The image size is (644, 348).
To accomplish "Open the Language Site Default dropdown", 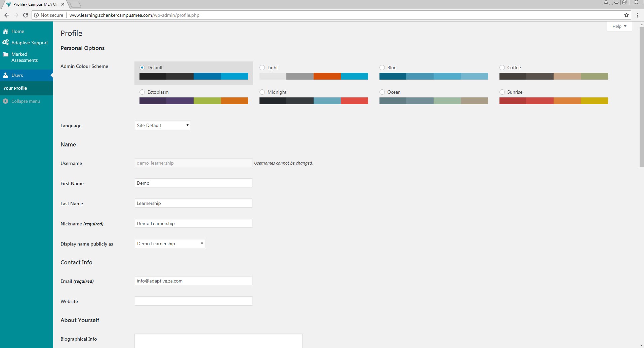I will (163, 125).
